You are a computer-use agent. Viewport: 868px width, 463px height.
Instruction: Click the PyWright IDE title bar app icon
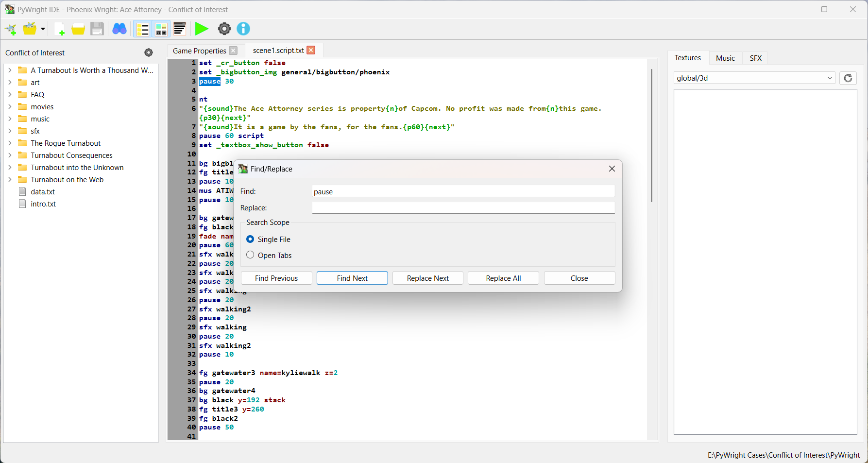tap(10, 10)
